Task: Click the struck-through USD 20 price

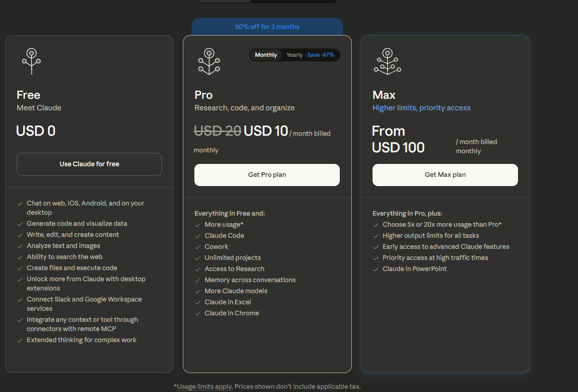Action: click(217, 131)
